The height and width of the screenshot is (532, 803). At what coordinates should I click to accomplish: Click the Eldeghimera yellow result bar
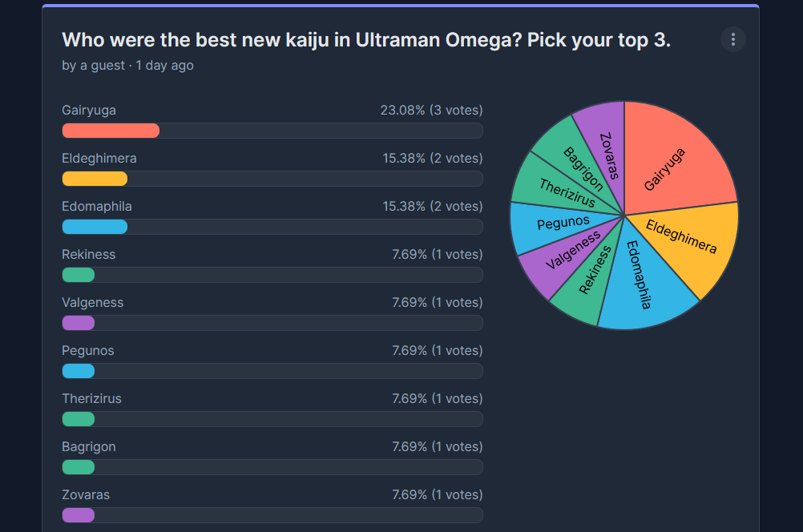95,179
